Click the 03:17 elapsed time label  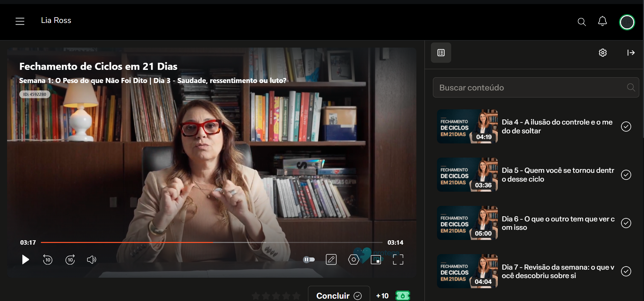click(x=28, y=242)
